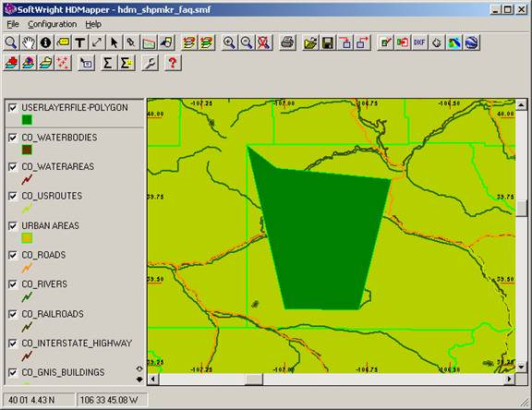Click the CO_ROADS orange line symbol
The width and height of the screenshot is (532, 410).
(x=27, y=268)
